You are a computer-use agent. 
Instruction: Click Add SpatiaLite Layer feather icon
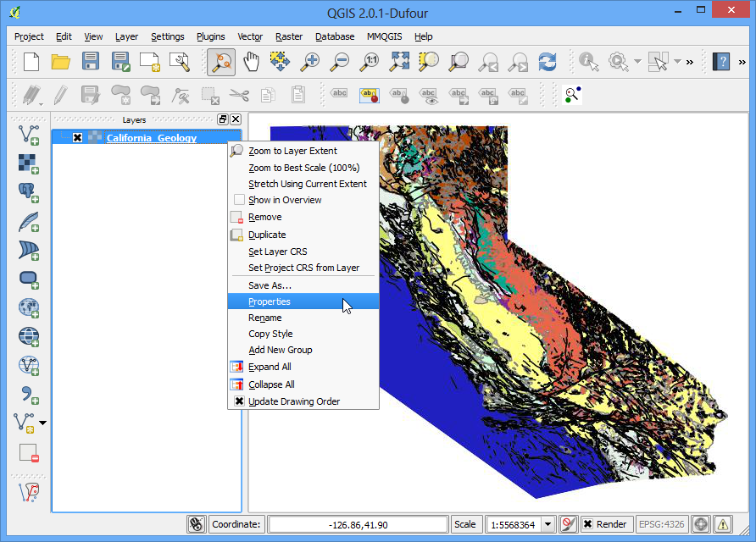[29, 222]
